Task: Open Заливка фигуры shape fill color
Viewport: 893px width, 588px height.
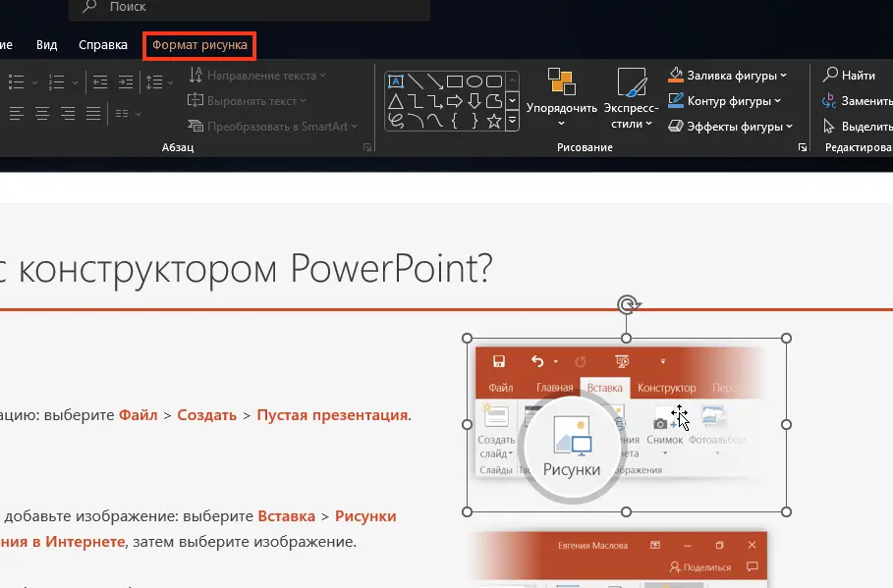Action: [727, 75]
